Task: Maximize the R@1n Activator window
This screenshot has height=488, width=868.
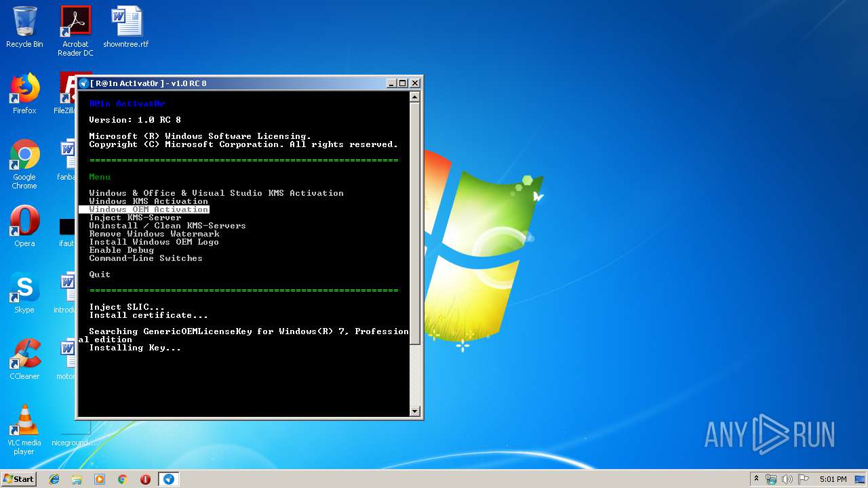Action: pos(403,83)
